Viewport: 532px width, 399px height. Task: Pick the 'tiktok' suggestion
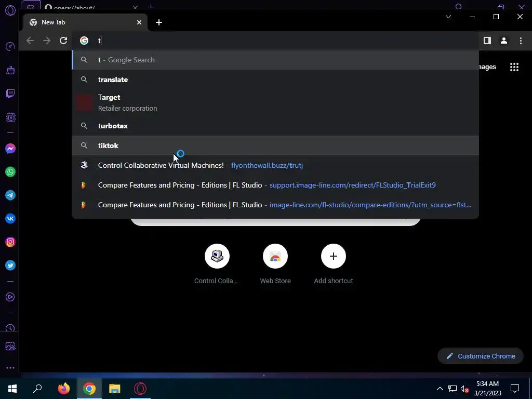click(275, 145)
